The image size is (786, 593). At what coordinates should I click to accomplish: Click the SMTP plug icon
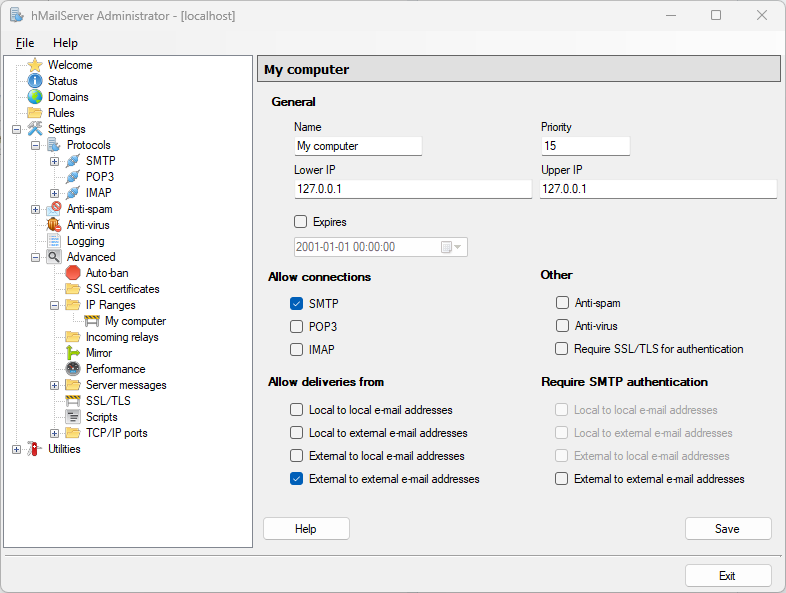[73, 161]
